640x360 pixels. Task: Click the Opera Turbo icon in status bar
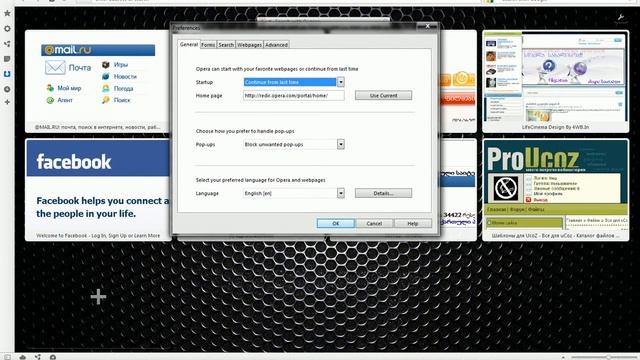click(53, 357)
